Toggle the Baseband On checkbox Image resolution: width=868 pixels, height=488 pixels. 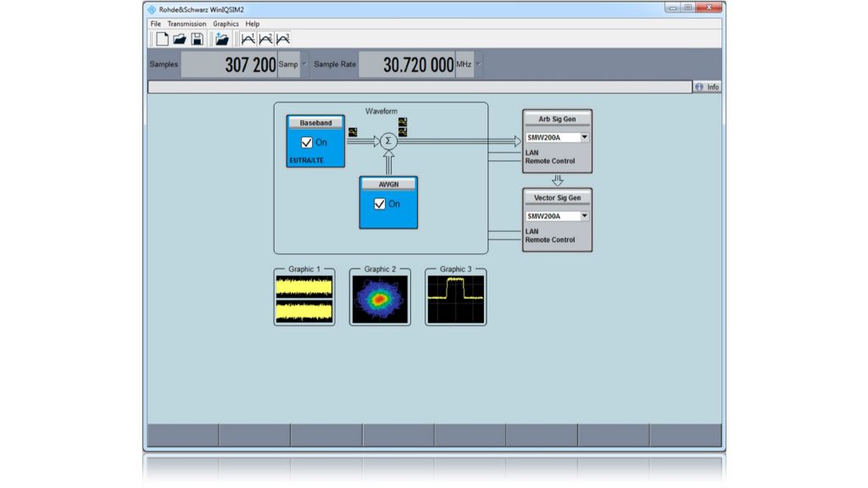pyautogui.click(x=307, y=142)
